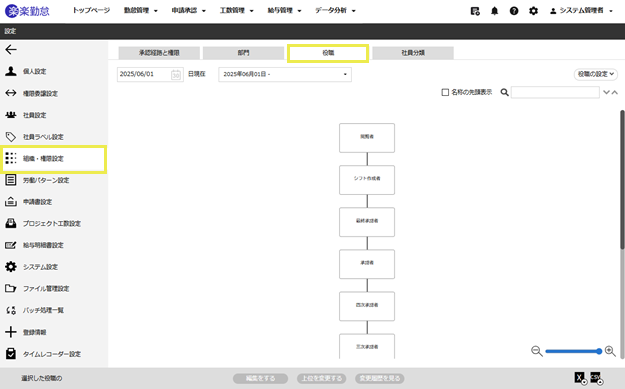The height and width of the screenshot is (389, 625).
Task: Select the 役職 tab
Action: (x=328, y=53)
